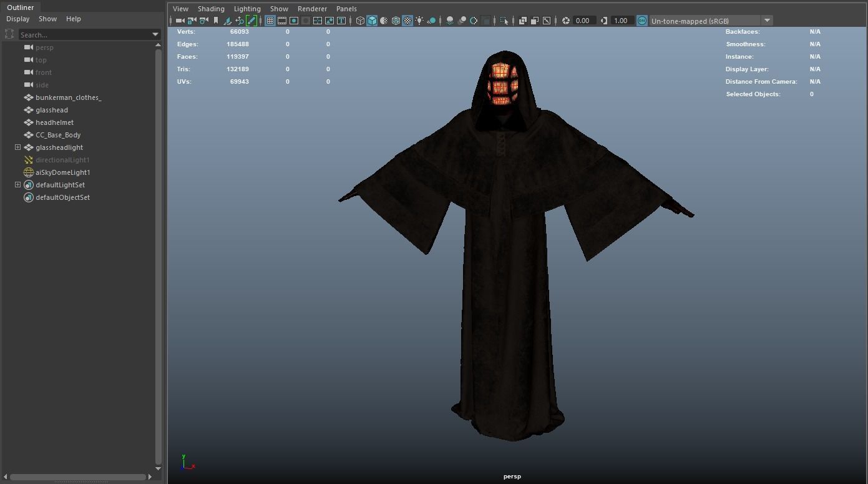Open the Outliner search options dropdown arrow

point(155,34)
